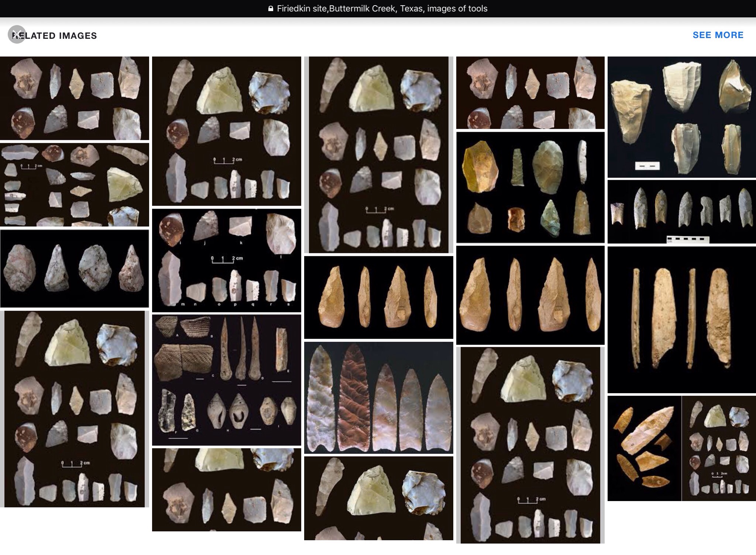Screen dimensions: 756x555
Task: Open larger four tan bifaces thumbnail
Action: point(530,295)
